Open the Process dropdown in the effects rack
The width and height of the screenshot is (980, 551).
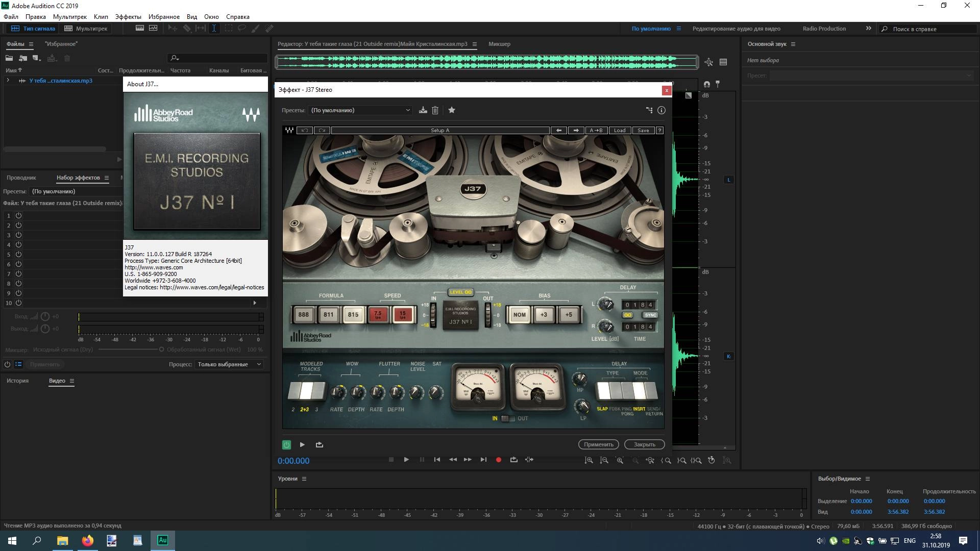229,364
